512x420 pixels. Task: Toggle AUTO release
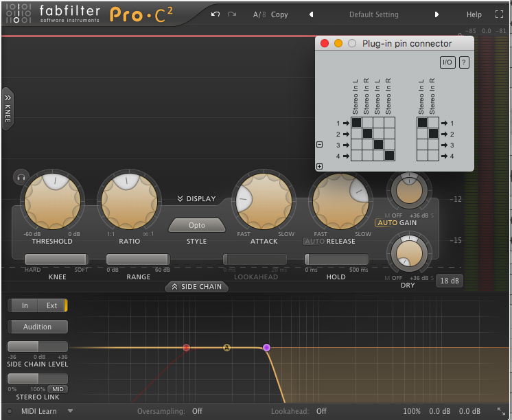(314, 242)
